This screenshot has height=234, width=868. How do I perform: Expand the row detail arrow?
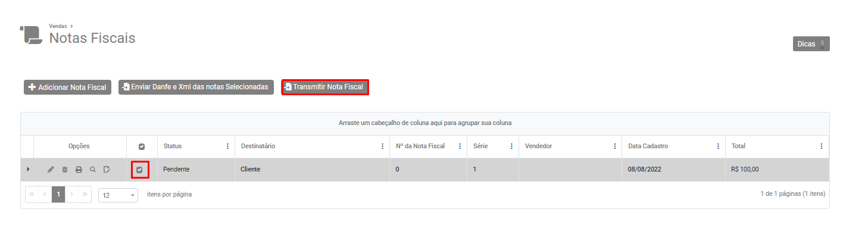point(28,170)
